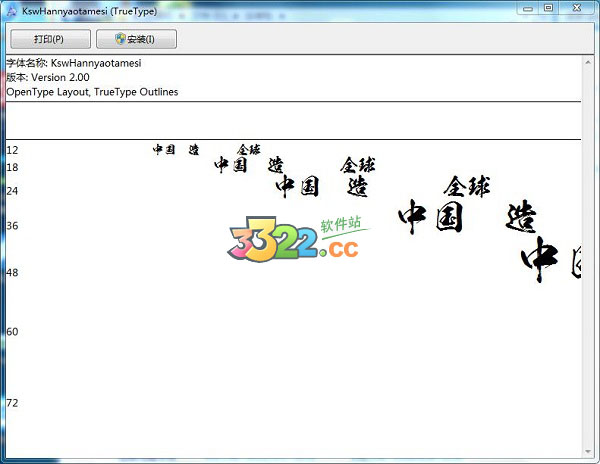Click the size label 60
600x464 pixels.
click(12, 332)
